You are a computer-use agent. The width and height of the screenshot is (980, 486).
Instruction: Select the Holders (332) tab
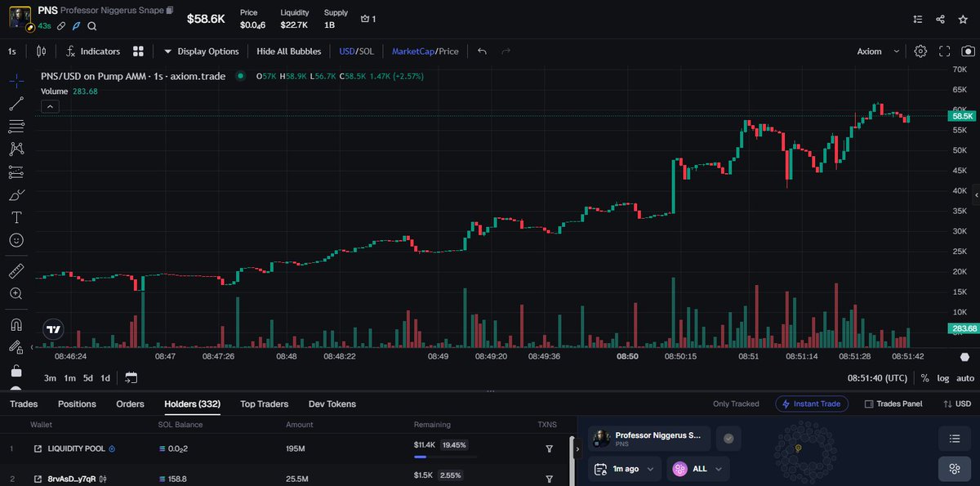[193, 404]
